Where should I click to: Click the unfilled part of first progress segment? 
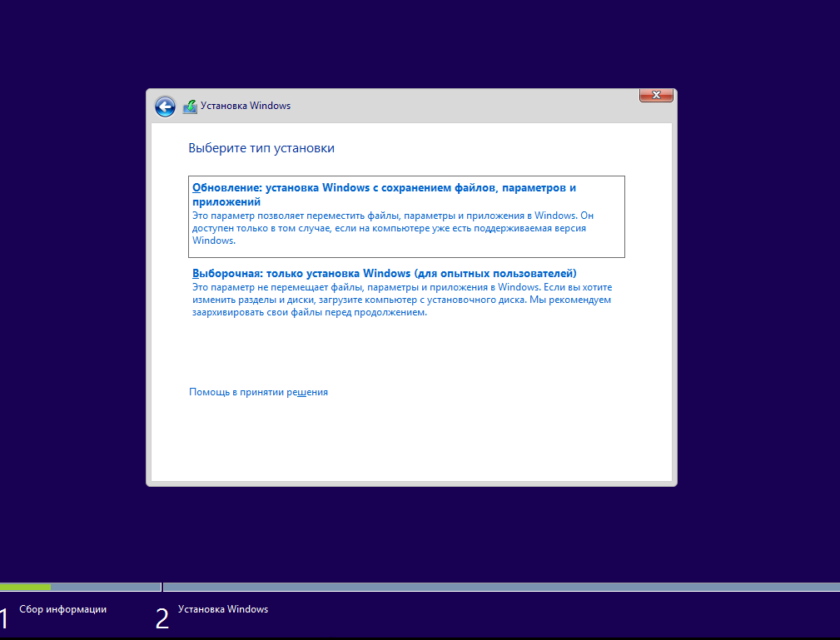point(106,587)
